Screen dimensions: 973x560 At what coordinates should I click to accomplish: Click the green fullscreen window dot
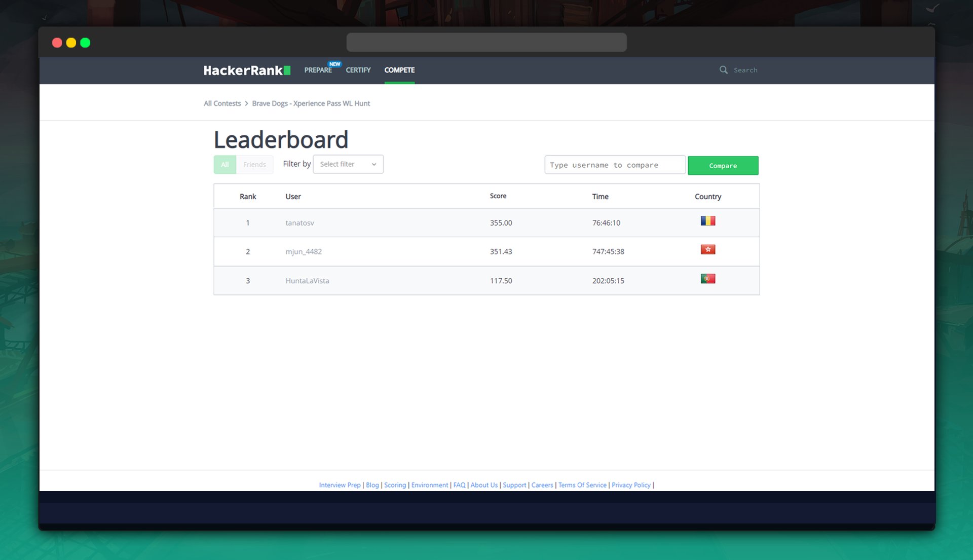85,43
